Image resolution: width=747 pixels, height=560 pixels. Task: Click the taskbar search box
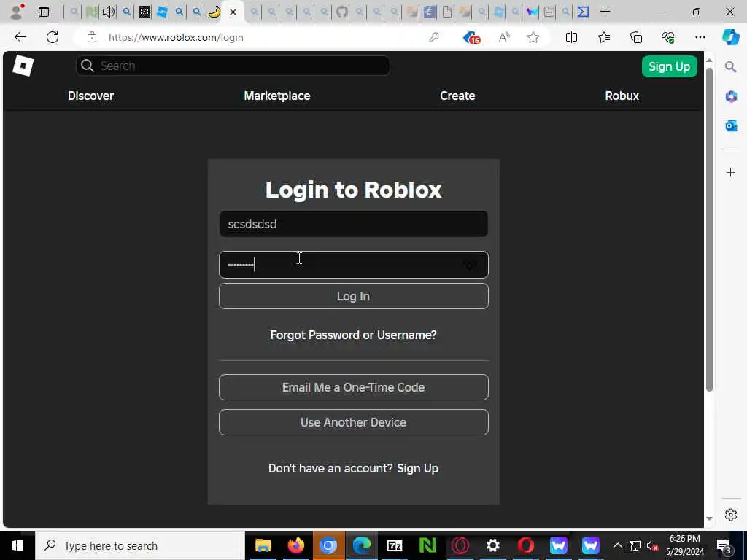(140, 545)
